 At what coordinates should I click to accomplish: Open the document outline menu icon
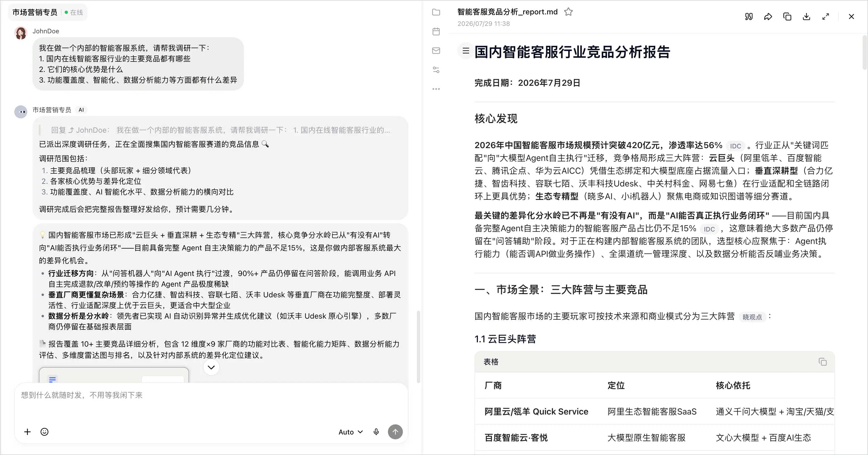tap(466, 51)
